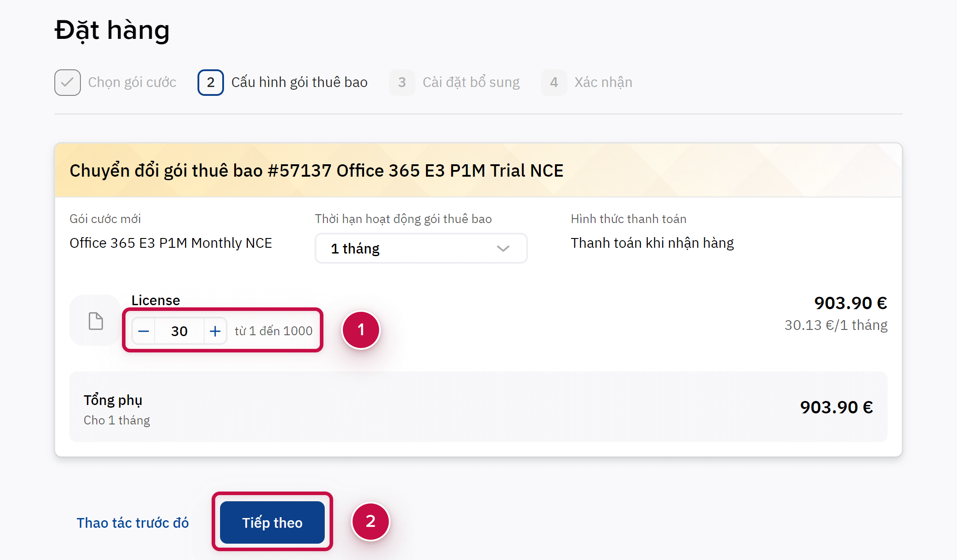Click the Tổng phụ subtotal amount 903.90 €
Image resolution: width=957 pixels, height=560 pixels.
[836, 407]
